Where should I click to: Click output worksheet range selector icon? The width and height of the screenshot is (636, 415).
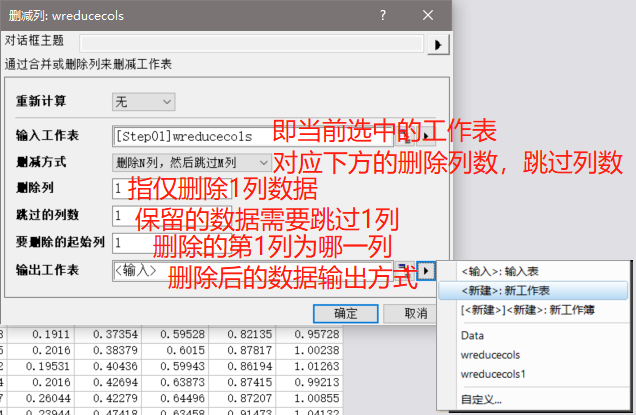click(x=405, y=270)
